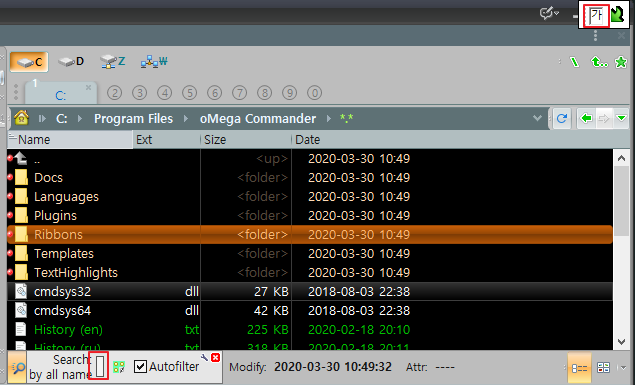Toggle red mark beside Plugins folder
The image size is (635, 385).
pyautogui.click(x=10, y=215)
